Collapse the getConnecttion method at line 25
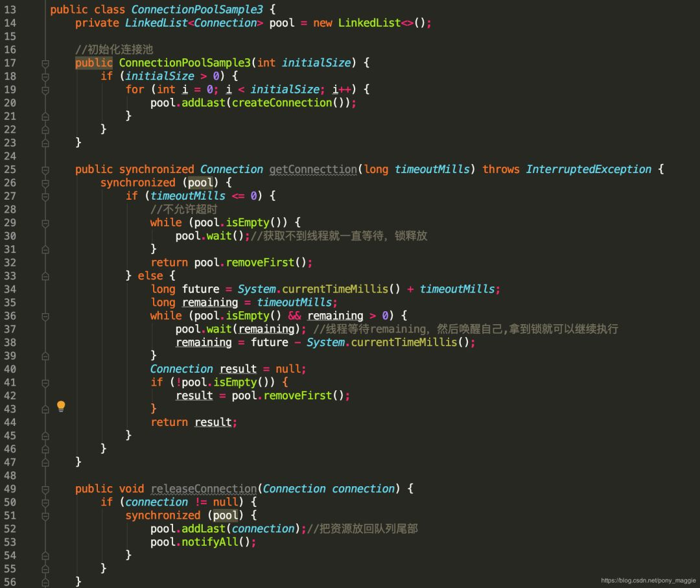Screen dimensions: 700x588 45,169
